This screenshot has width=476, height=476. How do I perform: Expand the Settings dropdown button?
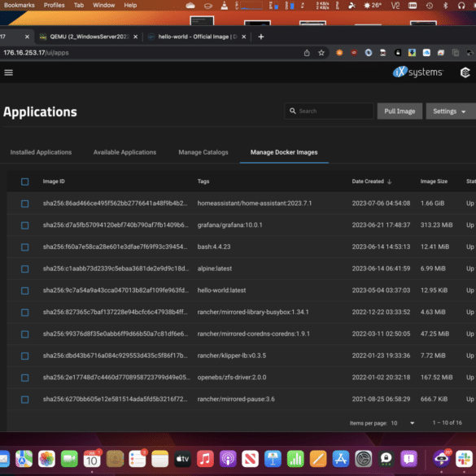451,111
